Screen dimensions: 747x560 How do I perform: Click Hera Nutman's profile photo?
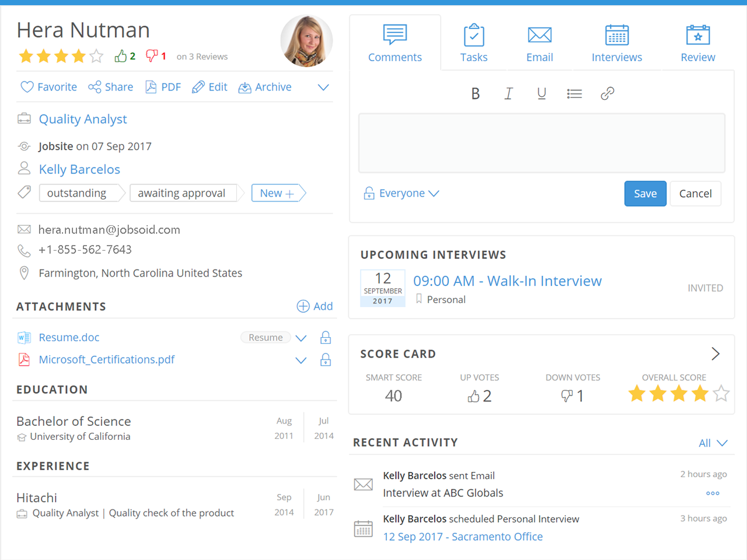coord(307,41)
